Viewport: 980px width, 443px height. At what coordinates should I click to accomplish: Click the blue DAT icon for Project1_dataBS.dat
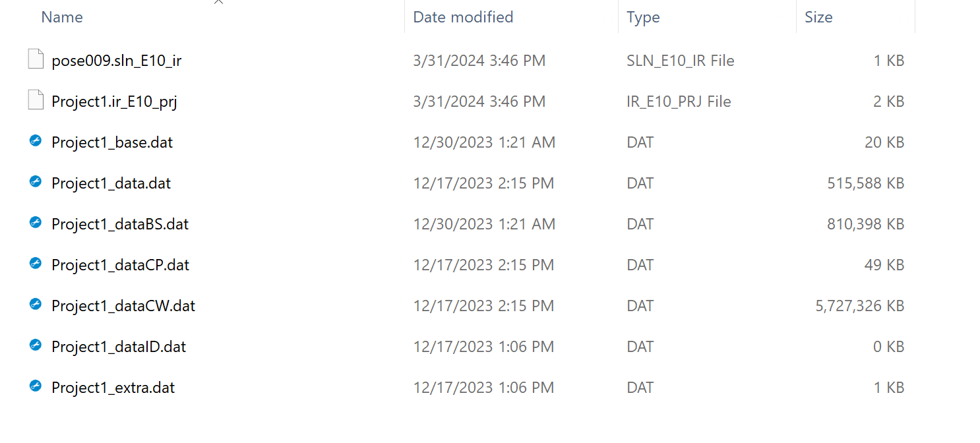pos(35,222)
